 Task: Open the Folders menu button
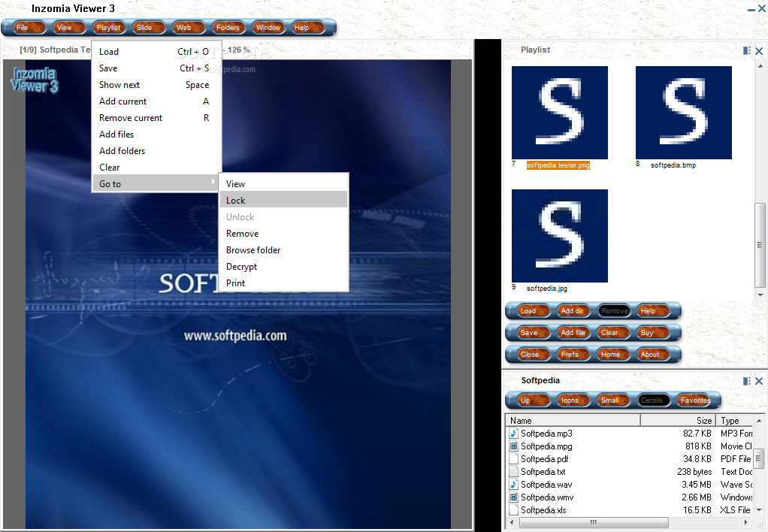[x=228, y=28]
